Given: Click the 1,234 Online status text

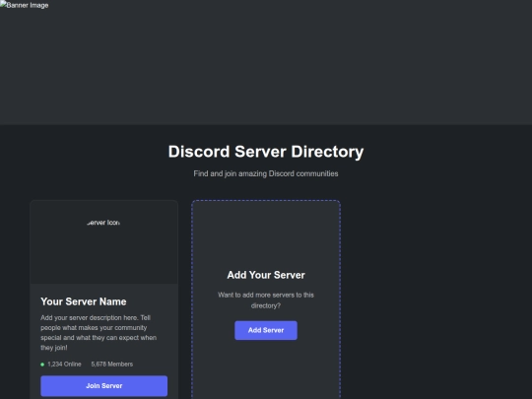Looking at the screenshot, I should tap(64, 365).
